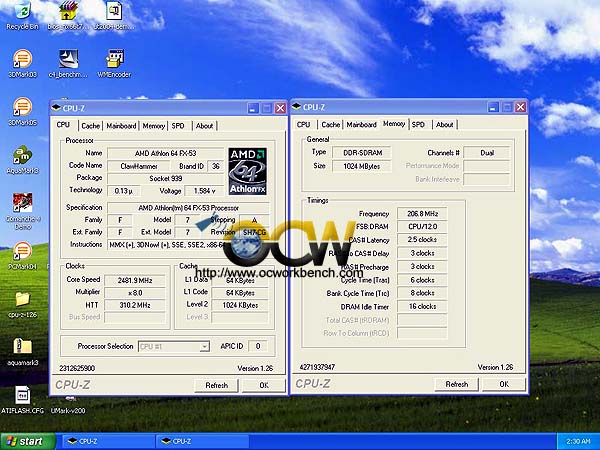Screen dimensions: 600x450
Task: Click the Channels # value Dual
Action: coord(487,153)
